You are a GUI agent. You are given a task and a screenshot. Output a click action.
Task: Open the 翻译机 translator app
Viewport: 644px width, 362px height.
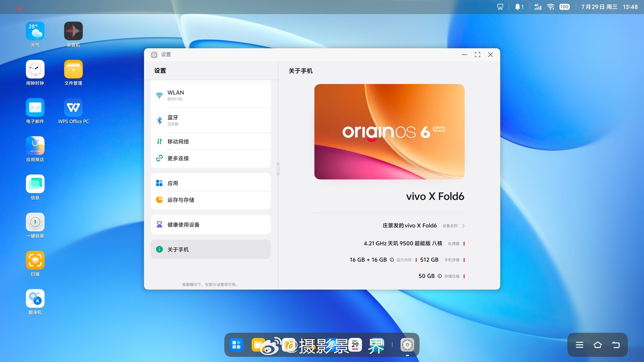(x=35, y=299)
